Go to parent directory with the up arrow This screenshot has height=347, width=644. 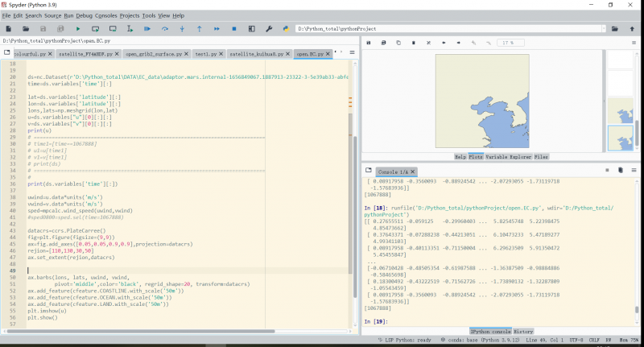coord(632,29)
